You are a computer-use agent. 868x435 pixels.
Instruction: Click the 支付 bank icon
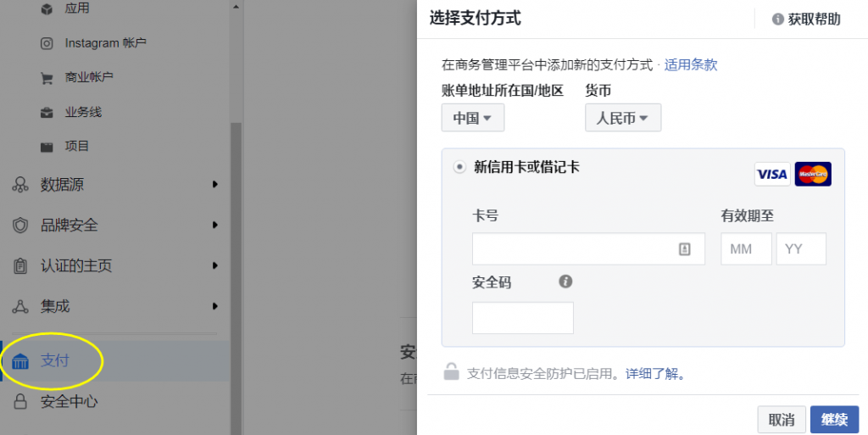coord(21,361)
